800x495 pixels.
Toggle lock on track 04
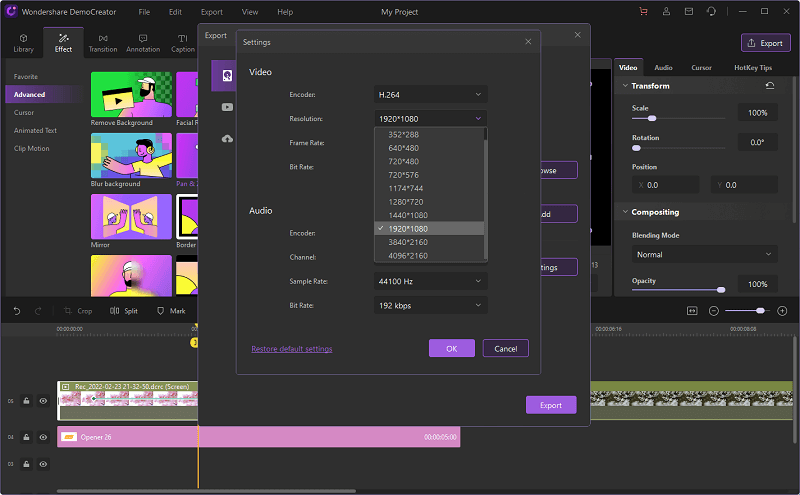pyautogui.click(x=26, y=437)
